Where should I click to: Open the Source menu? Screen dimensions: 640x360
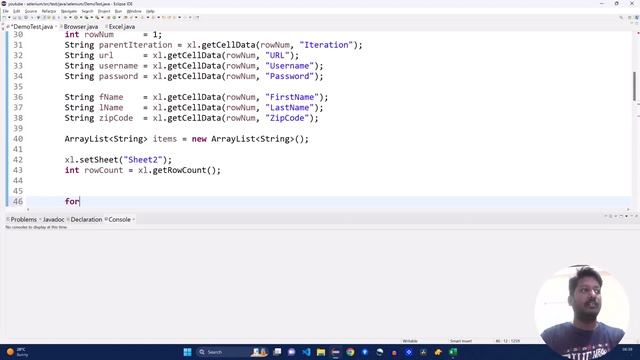point(31,11)
